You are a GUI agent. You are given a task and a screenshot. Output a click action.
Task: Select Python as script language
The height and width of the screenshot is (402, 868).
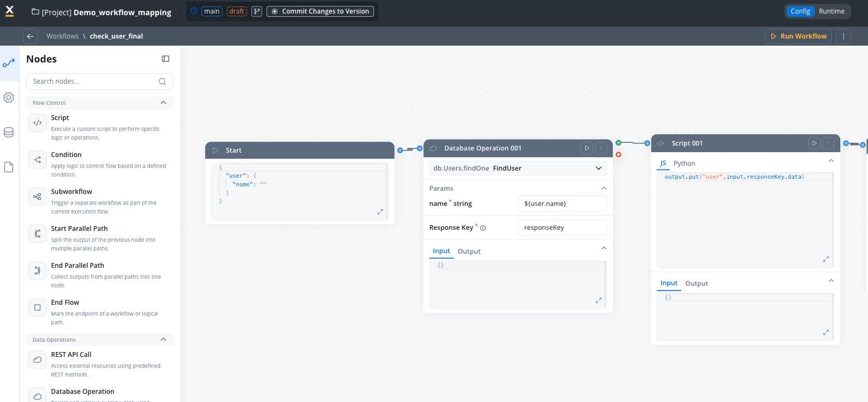(684, 164)
